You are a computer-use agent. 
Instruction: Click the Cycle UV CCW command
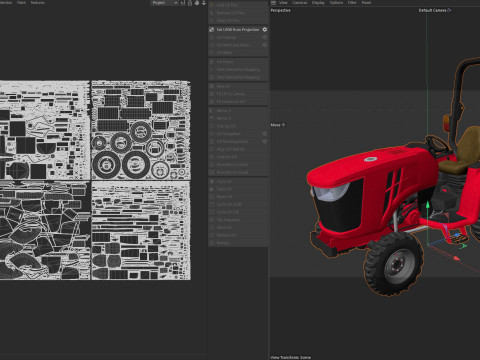[x=238, y=204]
